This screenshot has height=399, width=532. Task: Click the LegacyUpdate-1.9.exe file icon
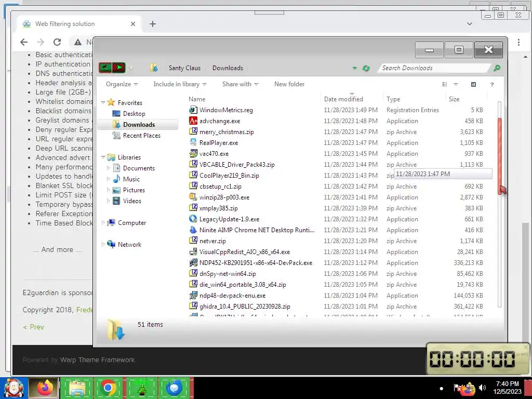[x=193, y=219]
